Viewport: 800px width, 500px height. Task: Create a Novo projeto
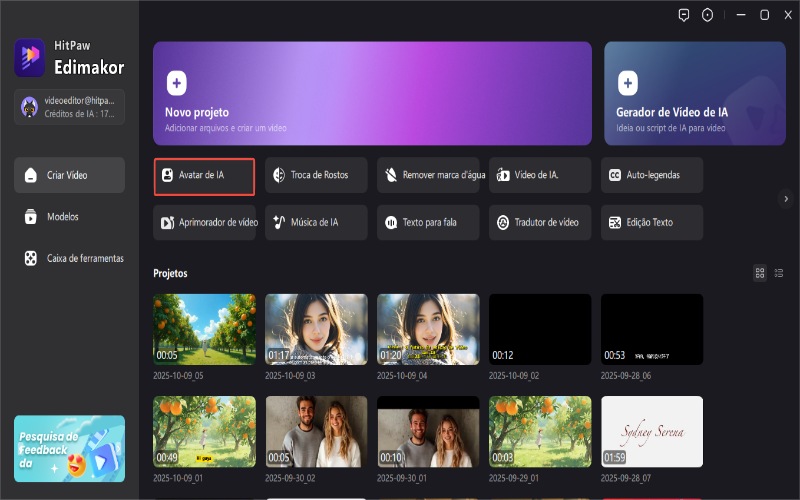(x=372, y=94)
